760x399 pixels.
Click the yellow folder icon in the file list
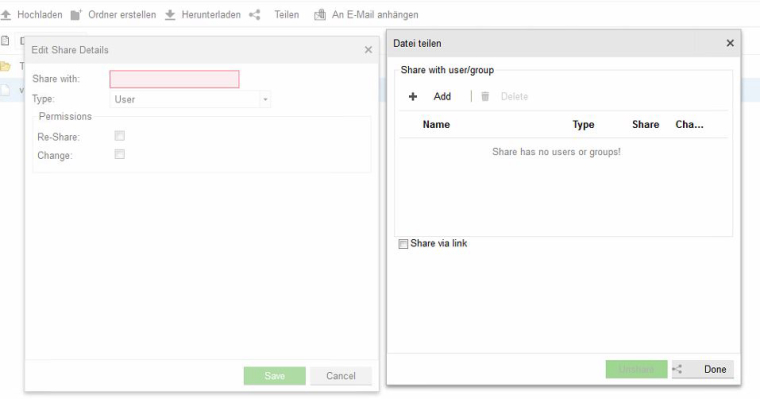coord(5,66)
